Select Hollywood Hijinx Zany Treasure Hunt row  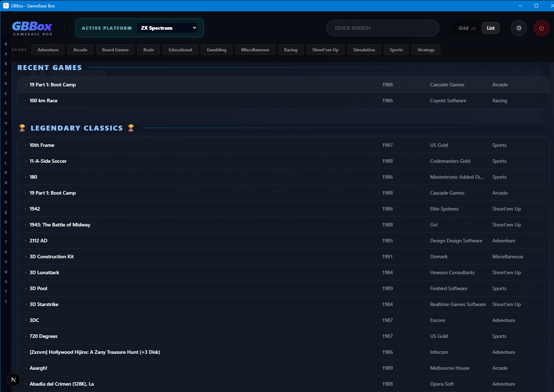(283, 352)
